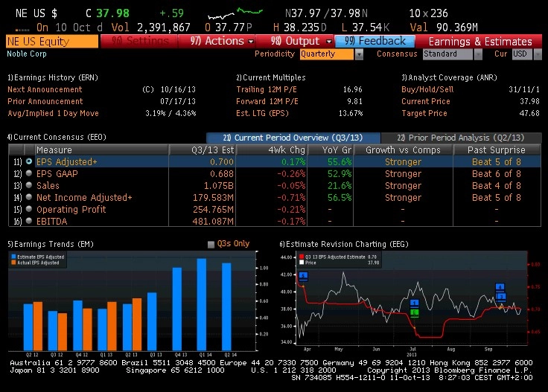This screenshot has width=548, height=392.
Task: Click the 4Wk Chg column header
Action: pos(272,150)
